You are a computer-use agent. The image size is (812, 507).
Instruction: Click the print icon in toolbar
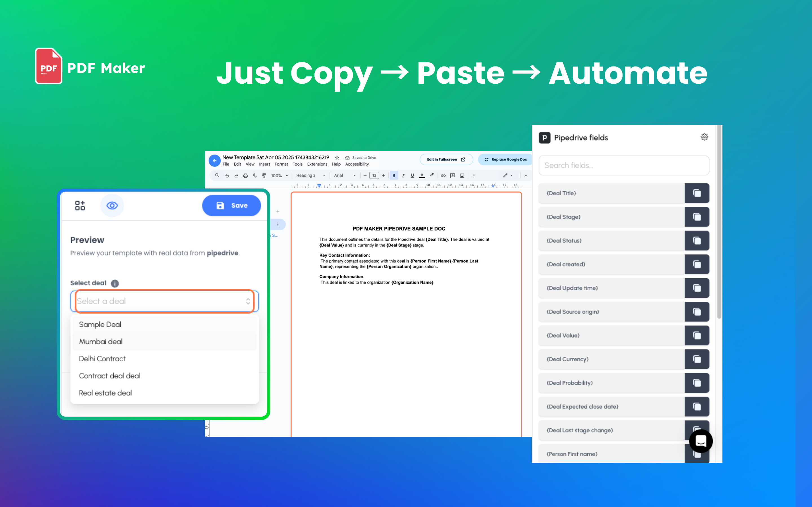coord(245,175)
